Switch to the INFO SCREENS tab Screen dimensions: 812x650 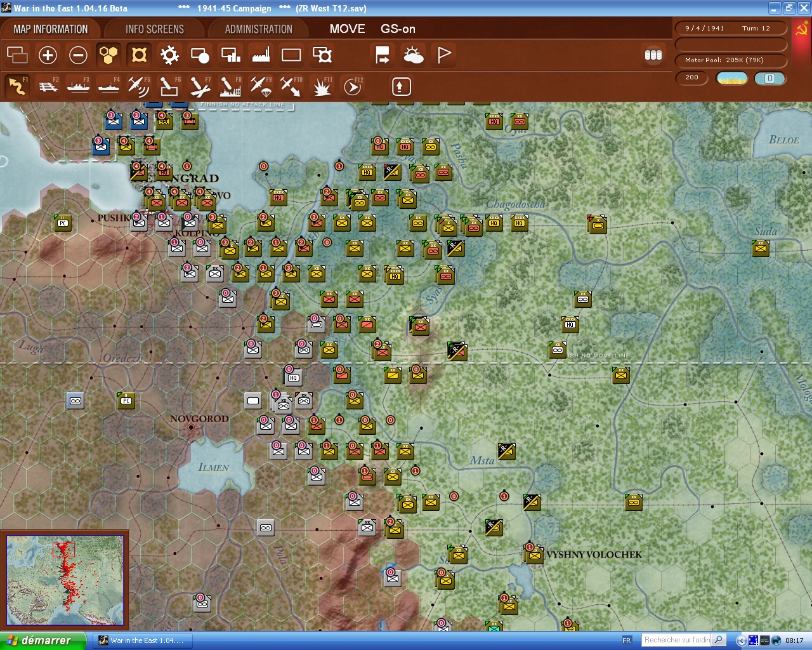click(154, 29)
